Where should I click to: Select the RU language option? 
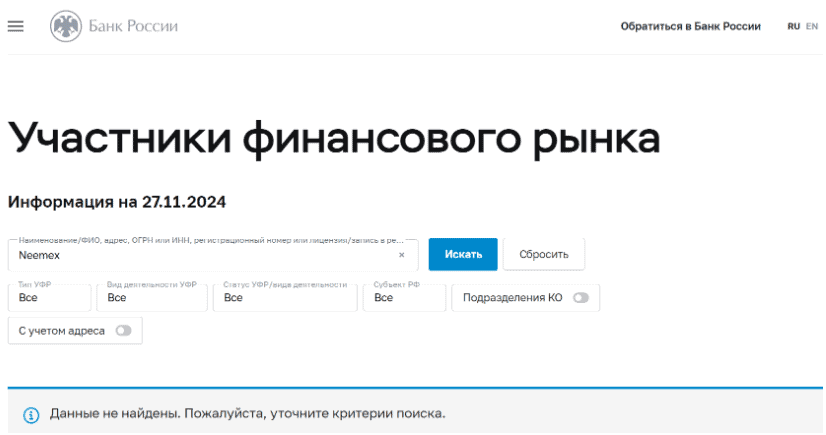click(x=793, y=26)
